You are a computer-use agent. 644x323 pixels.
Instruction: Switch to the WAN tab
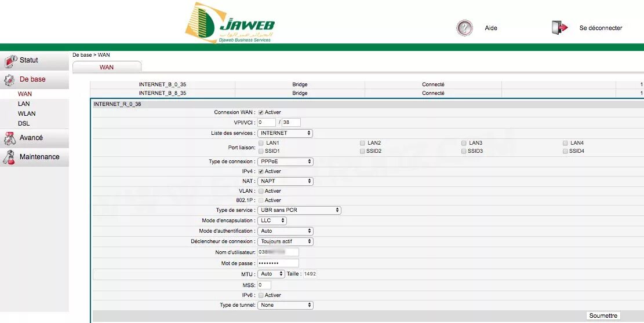107,67
